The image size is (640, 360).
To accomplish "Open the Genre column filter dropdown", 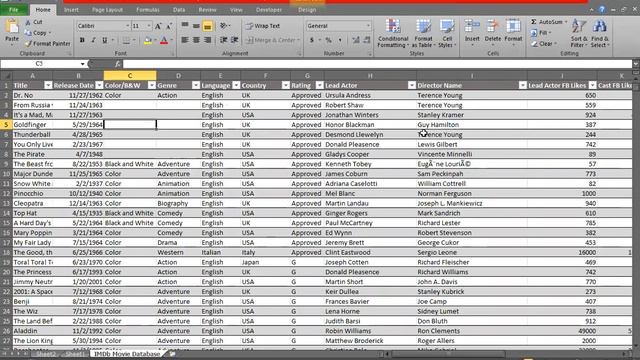I will click(x=196, y=85).
